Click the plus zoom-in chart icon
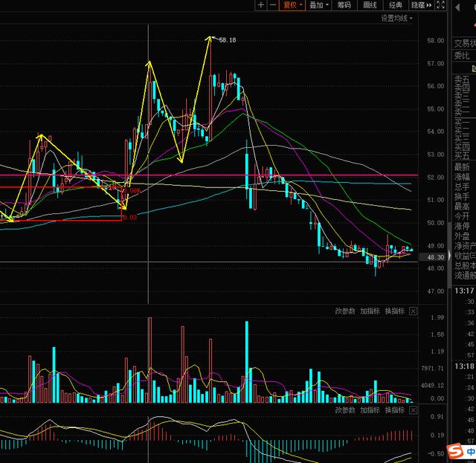The image size is (476, 463). tap(260, 5)
